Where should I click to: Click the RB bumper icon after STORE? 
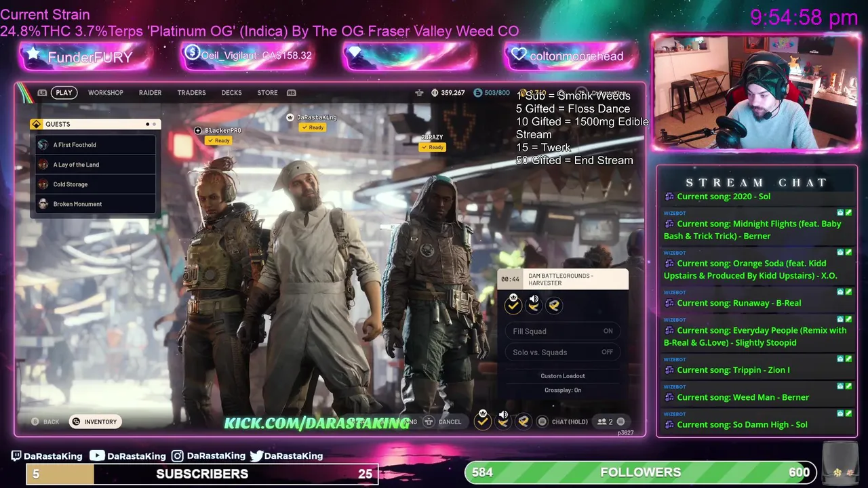[292, 93]
